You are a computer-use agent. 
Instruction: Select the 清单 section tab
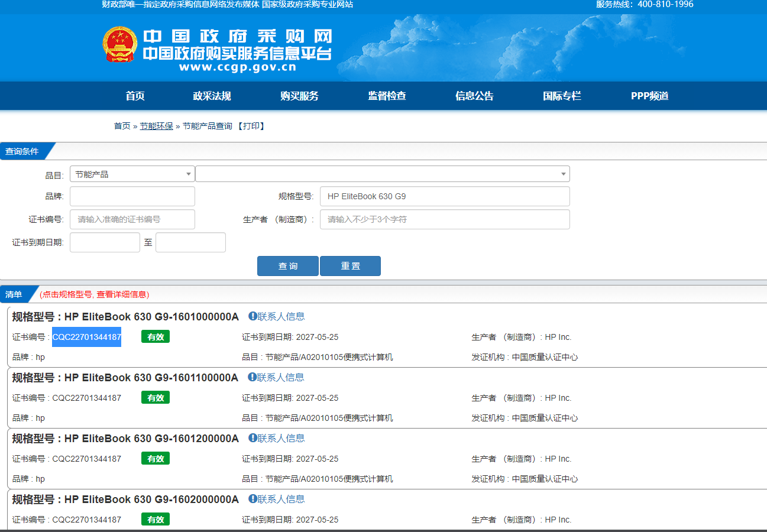[x=15, y=294]
